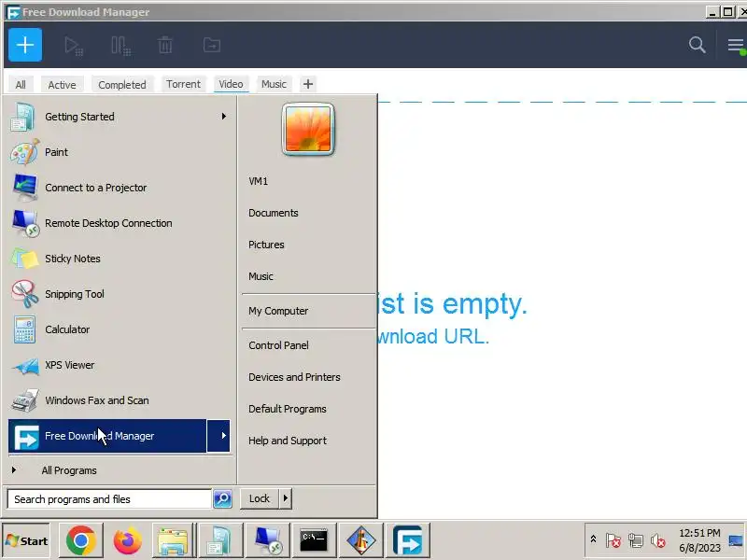This screenshot has width=747, height=560.
Task: Click the Lock button
Action: click(260, 498)
